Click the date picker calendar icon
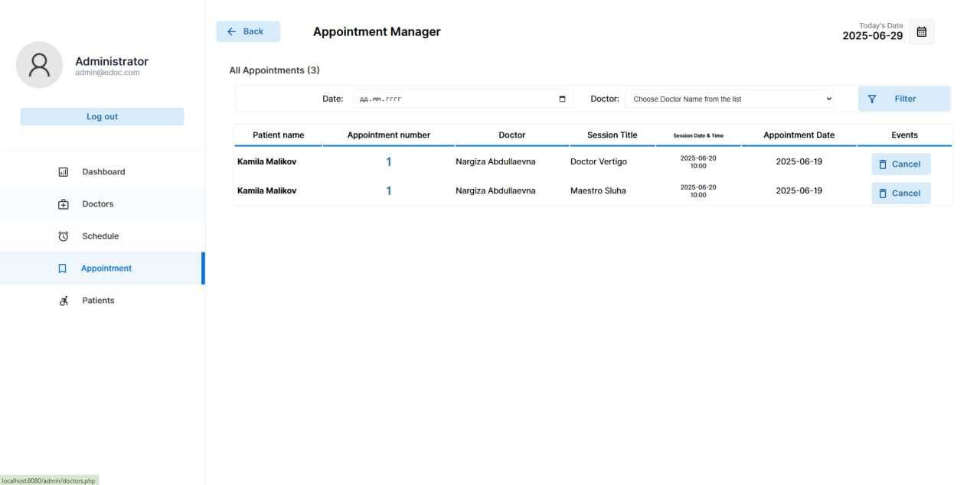The image size is (980, 485). [563, 99]
